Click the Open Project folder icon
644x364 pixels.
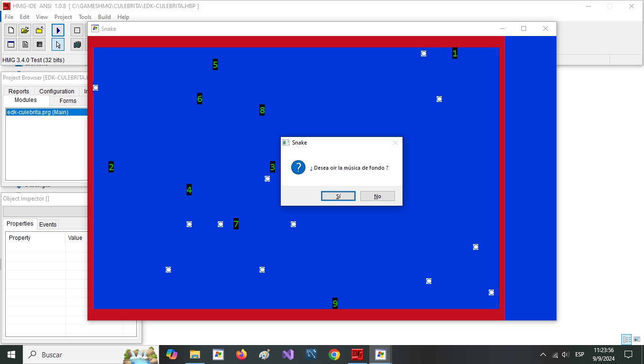coord(25,30)
